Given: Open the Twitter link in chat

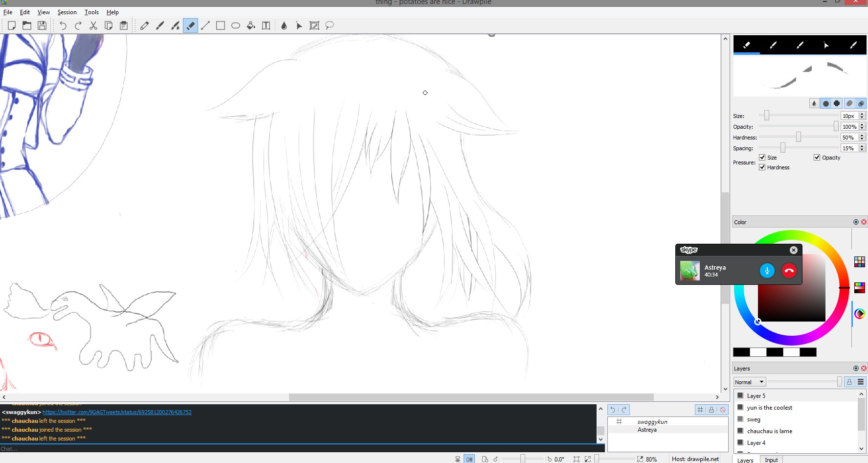Looking at the screenshot, I should [117, 412].
